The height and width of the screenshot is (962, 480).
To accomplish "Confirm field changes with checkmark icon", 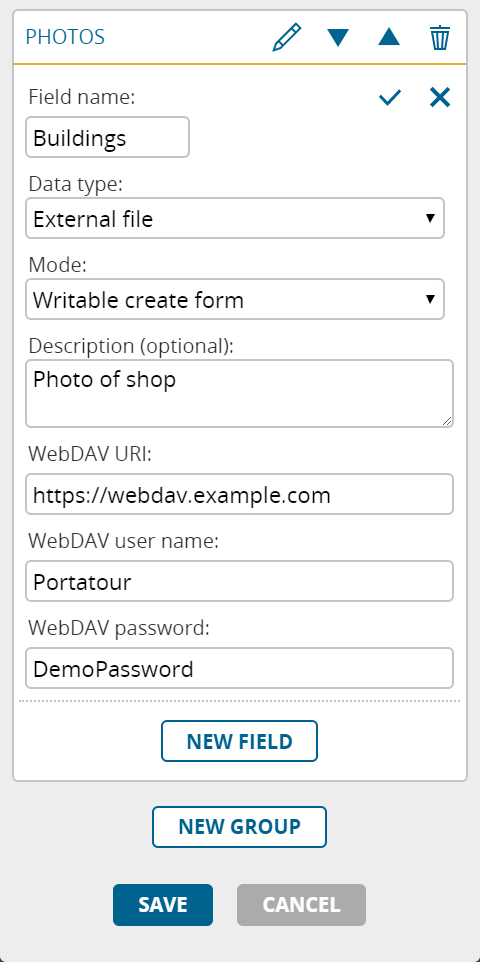I will click(x=390, y=98).
